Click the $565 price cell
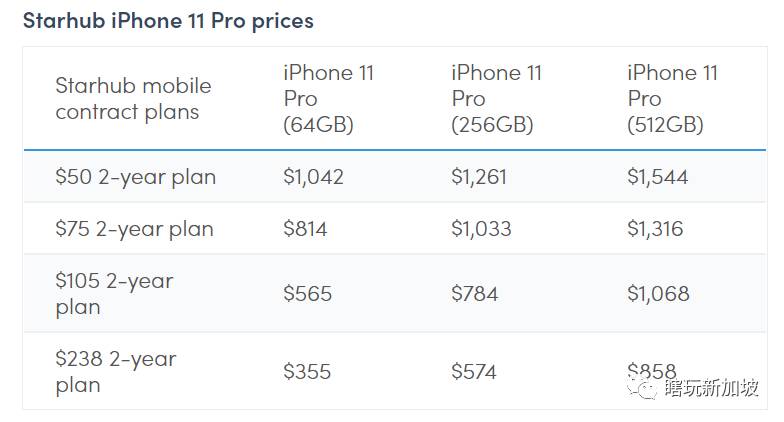784x422 pixels. click(307, 294)
